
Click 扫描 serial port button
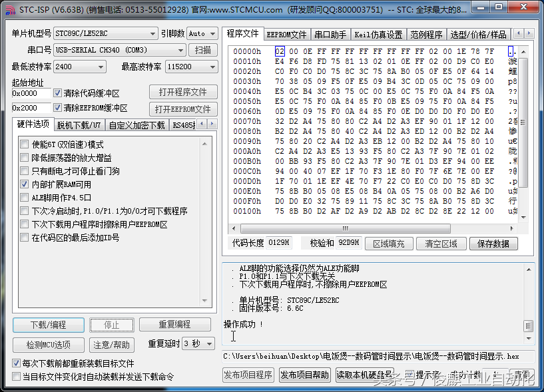pyautogui.click(x=203, y=50)
